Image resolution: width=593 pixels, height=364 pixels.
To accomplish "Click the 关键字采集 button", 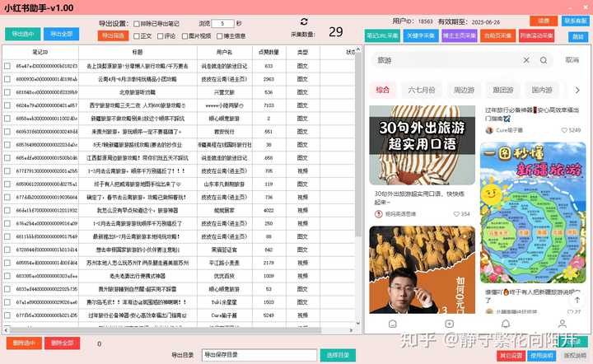I will point(419,36).
